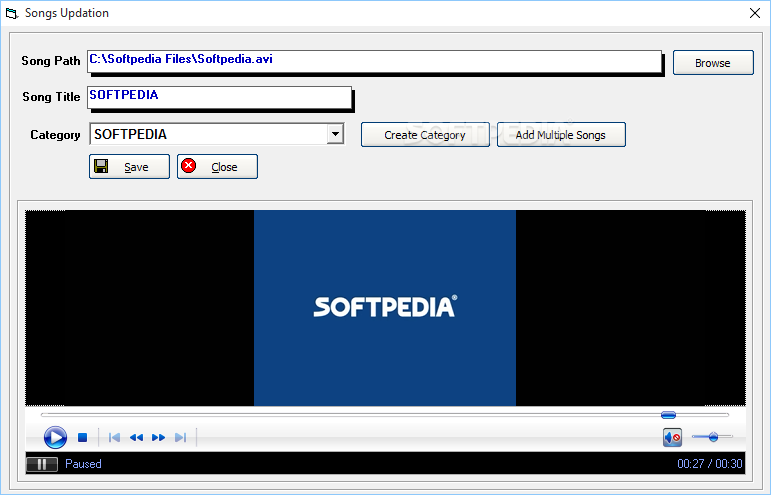This screenshot has width=771, height=495.
Task: Close the Songs Updation window
Action: [x=755, y=13]
